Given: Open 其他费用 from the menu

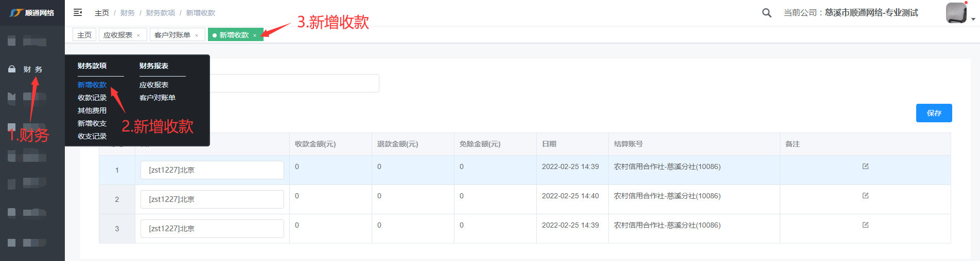Looking at the screenshot, I should (92, 110).
